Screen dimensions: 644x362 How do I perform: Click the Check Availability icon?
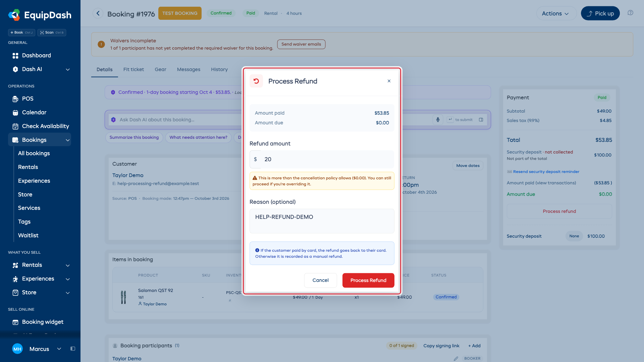pos(15,126)
